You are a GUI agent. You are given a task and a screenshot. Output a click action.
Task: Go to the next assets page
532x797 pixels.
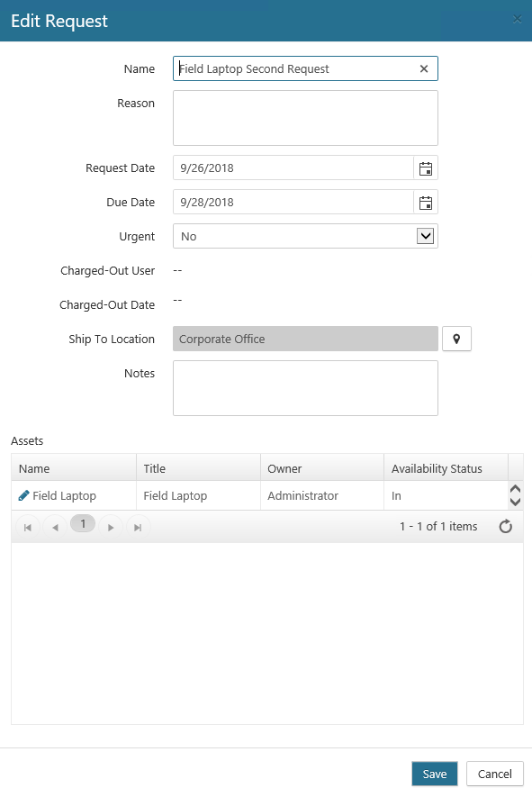pos(111,526)
